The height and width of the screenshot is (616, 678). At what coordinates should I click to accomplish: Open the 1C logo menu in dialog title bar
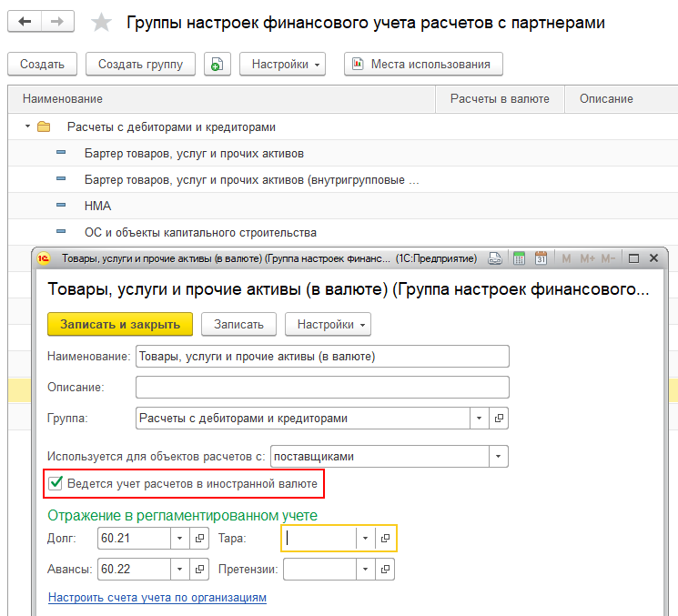click(x=44, y=258)
